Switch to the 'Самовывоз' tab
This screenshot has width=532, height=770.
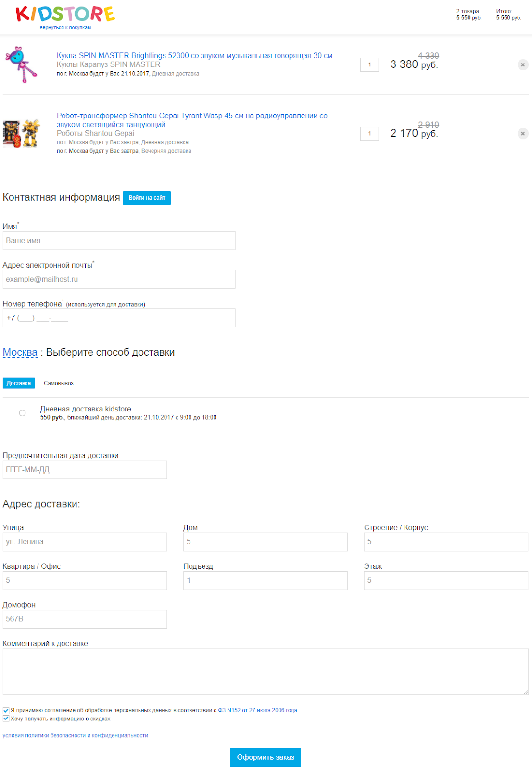[59, 383]
